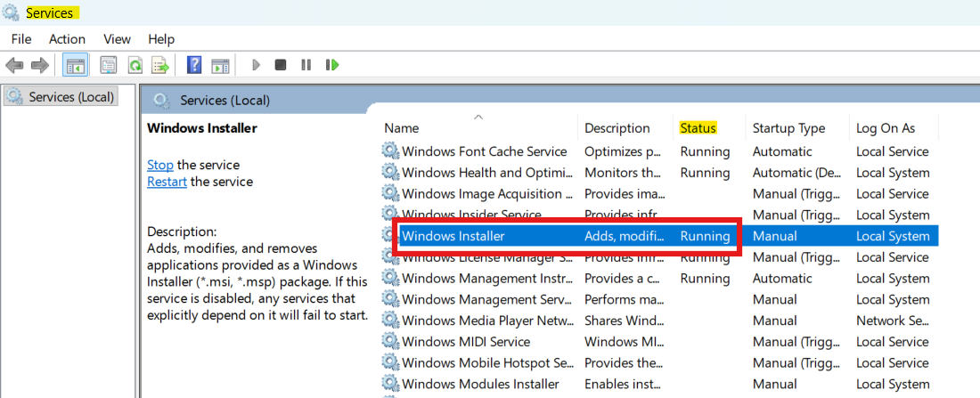
Task: Click the Restart the service link
Action: 167,182
